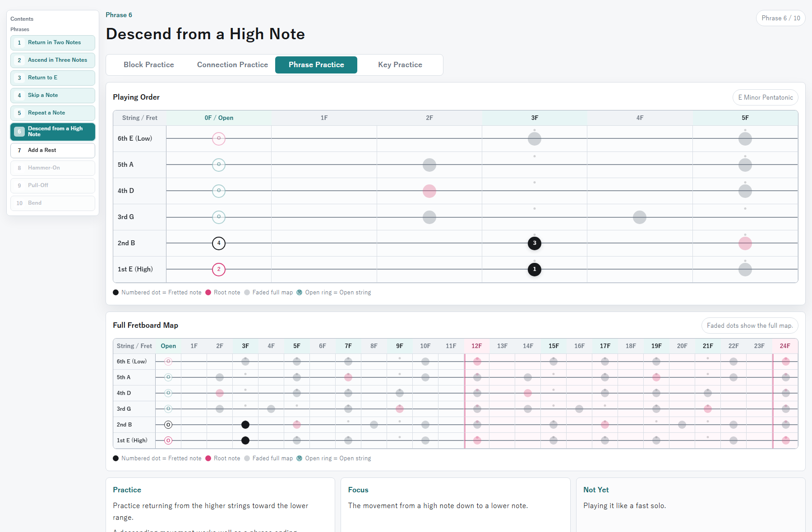Viewport: 812px width, 532px height.
Task: Click pink root note on 2nd B 5F
Action: (745, 243)
